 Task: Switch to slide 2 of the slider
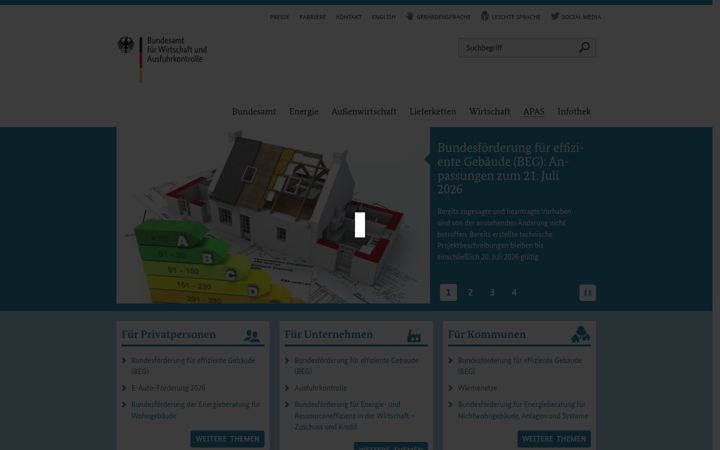point(470,292)
